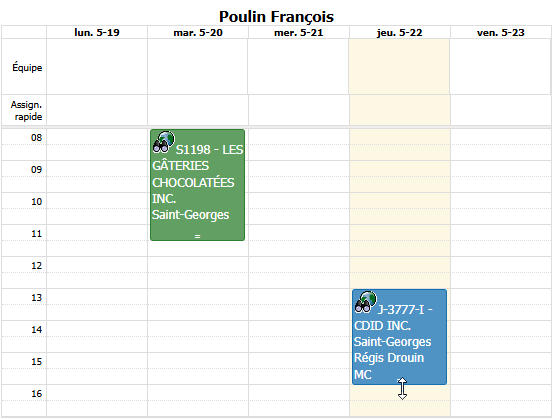Click the globe binoculars icon on S1198 appointment
The height and width of the screenshot is (420, 554).
[x=164, y=142]
